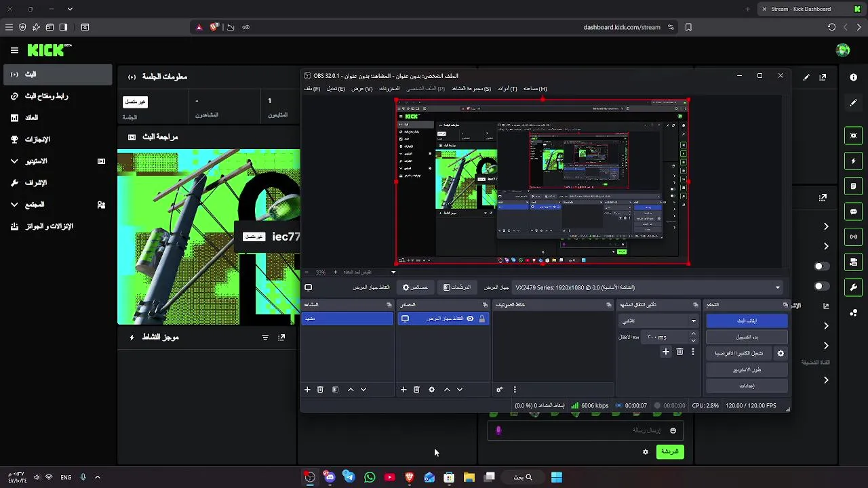Viewport: 868px width, 488px height.
Task: Open OBS Settings button in controls
Action: (747, 386)
